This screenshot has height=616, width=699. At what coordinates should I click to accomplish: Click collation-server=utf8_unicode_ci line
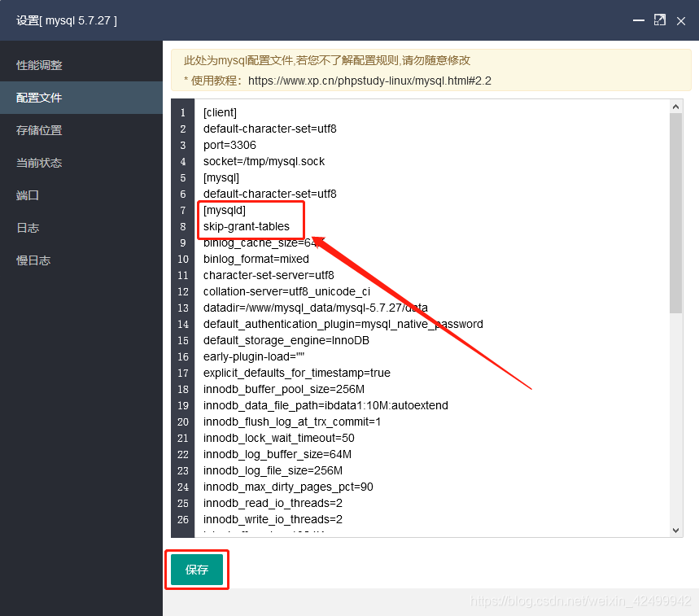coord(286,291)
